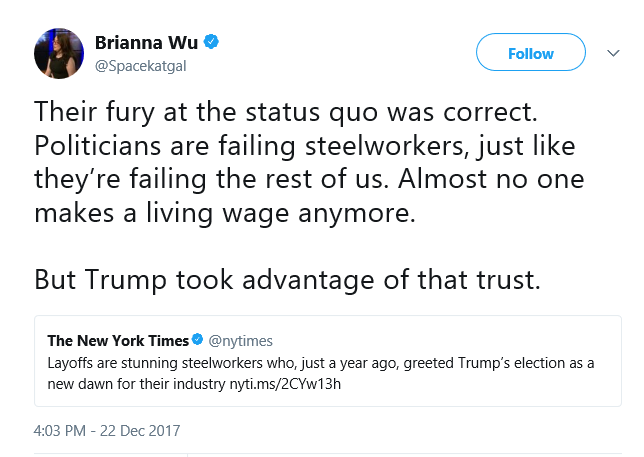Viewport: 644px width, 457px height.
Task: Open the Brianna Wu display name link
Action: [x=146, y=42]
